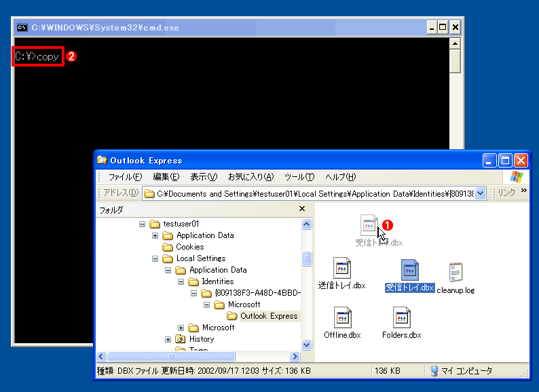This screenshot has height=392, width=539.
Task: Select the Cookies folder label
Action: click(190, 247)
